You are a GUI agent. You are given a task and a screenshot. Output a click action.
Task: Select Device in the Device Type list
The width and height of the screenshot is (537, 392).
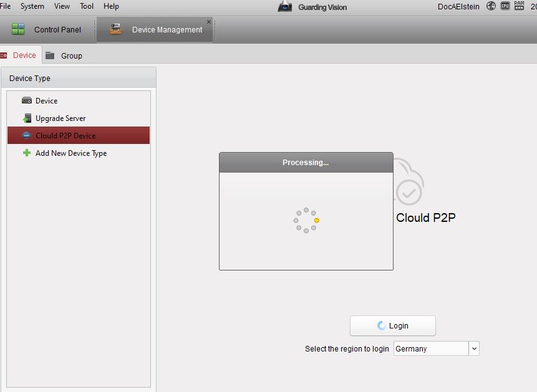click(79, 101)
